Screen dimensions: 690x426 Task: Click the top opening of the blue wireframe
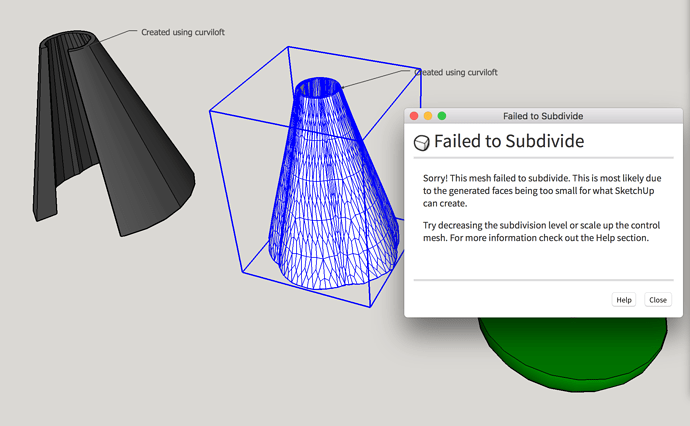[318, 87]
